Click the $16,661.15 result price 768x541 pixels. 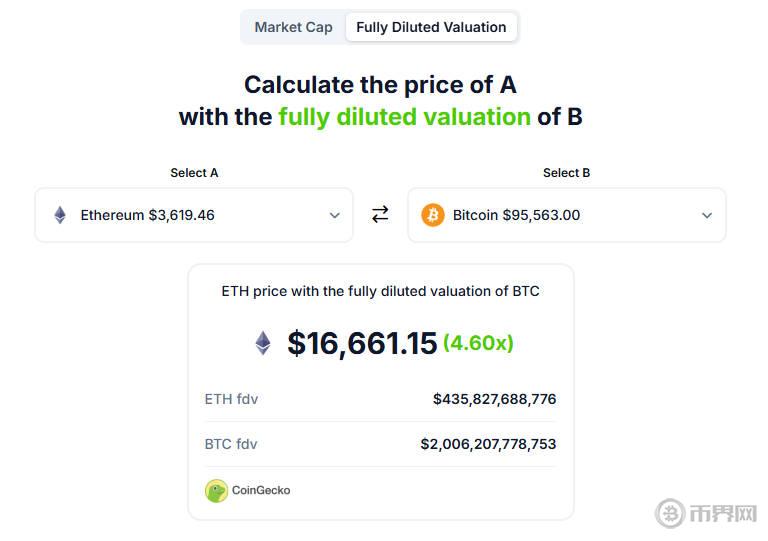point(362,343)
